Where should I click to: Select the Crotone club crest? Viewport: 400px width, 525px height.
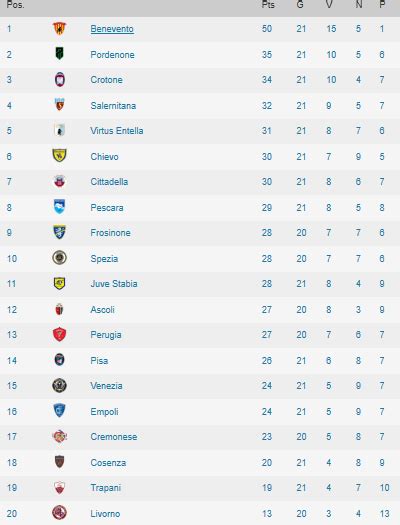coord(60,80)
